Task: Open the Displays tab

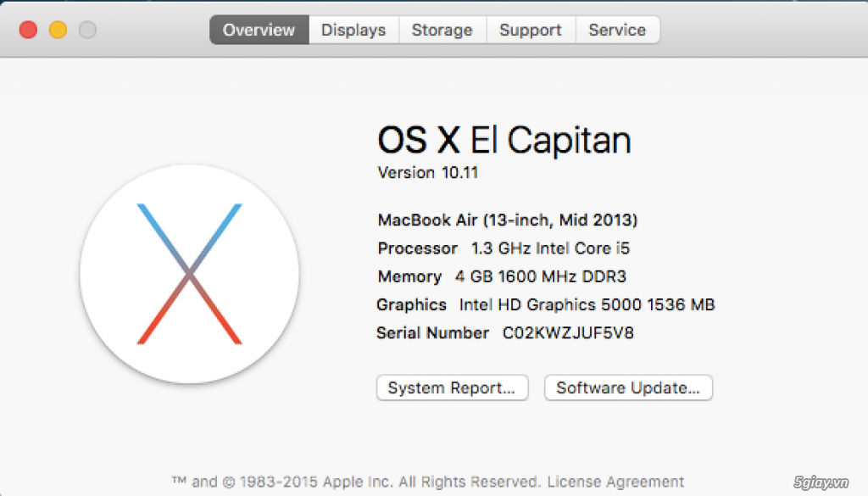Action: point(353,30)
